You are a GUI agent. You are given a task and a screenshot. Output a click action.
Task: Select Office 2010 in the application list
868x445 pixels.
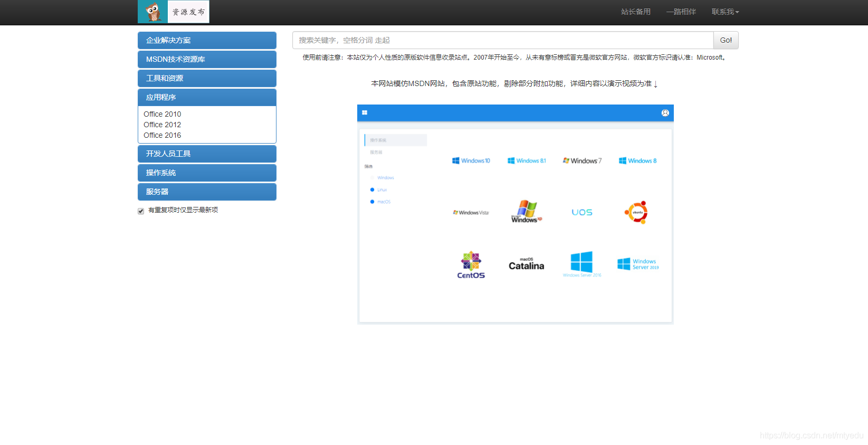(x=162, y=114)
